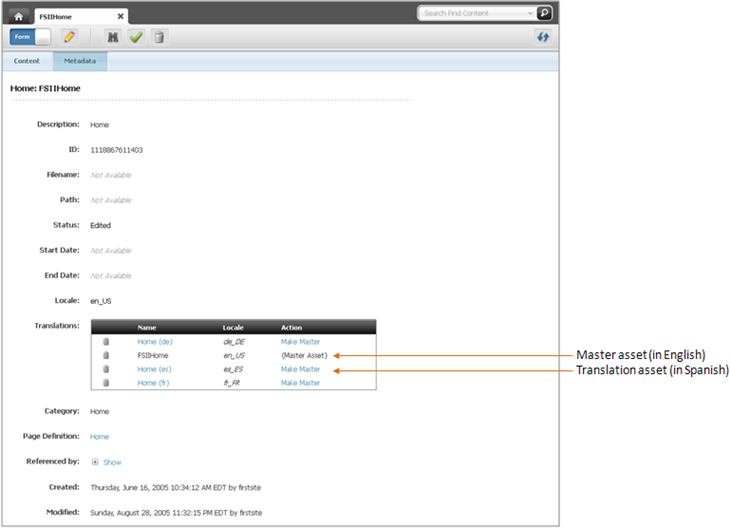
Task: Click the trash icon for FSIIHome row
Action: 106,355
